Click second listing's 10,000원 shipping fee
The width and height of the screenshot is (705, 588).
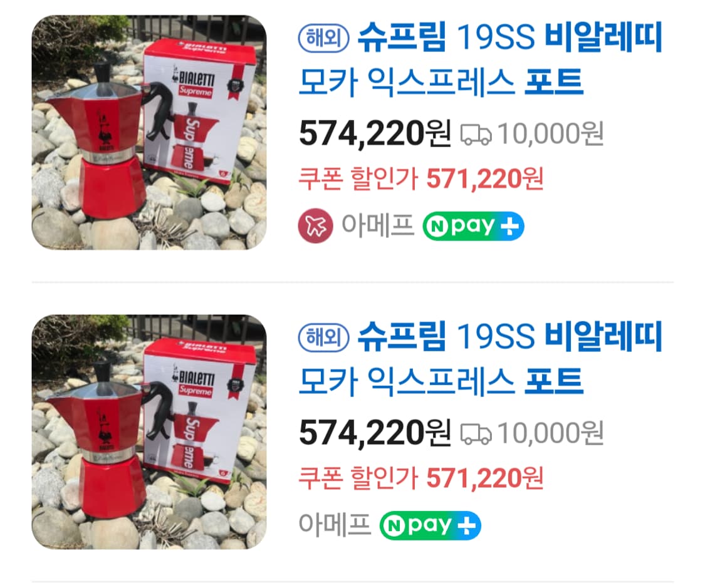tap(550, 433)
